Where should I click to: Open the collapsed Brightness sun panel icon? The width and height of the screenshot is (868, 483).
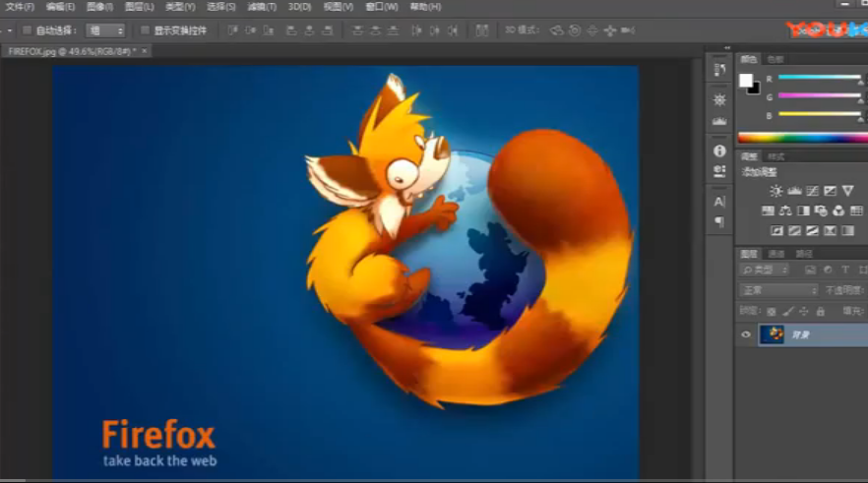coord(719,99)
